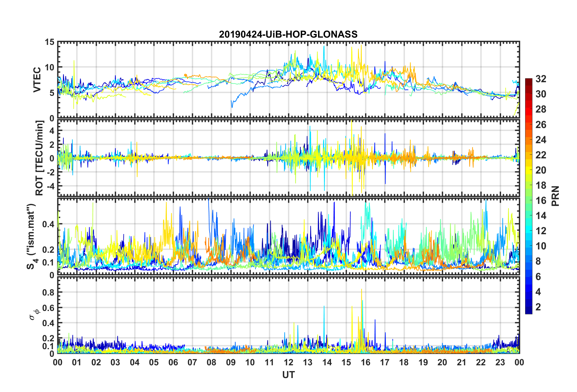This screenshot has width=577, height=392.
Task: Click the orange PRN 24 colorbar band
Action: (x=529, y=141)
